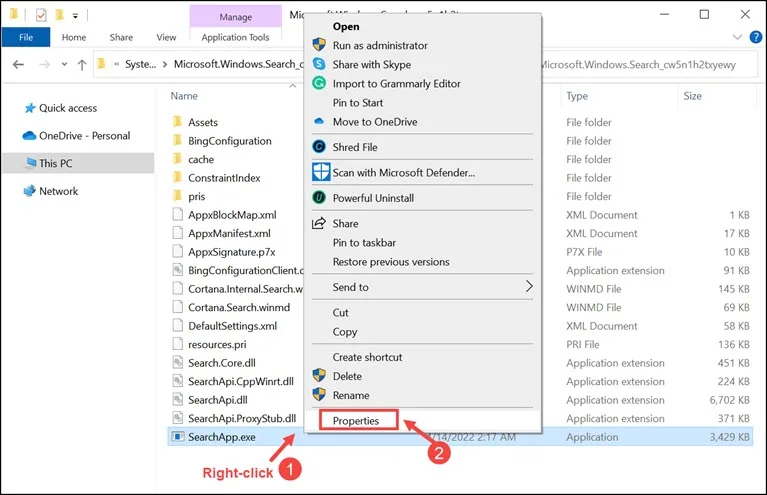
Task: Click the Up one level arrow
Action: pos(82,65)
